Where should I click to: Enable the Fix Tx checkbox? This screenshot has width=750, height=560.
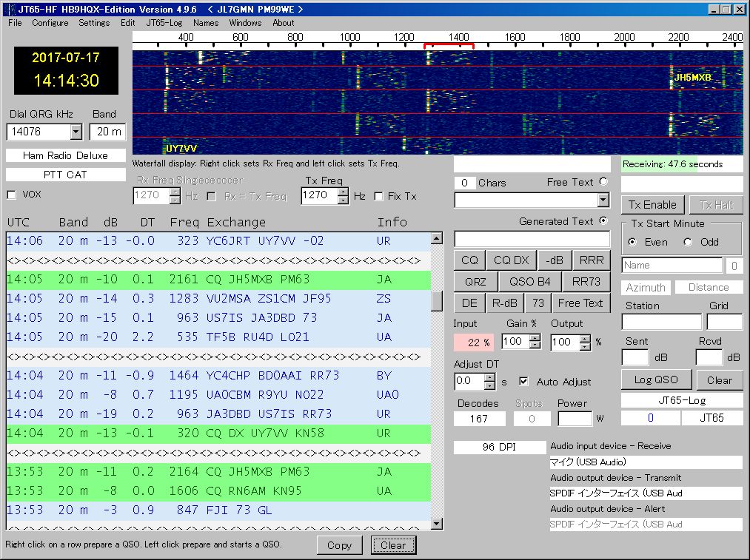(x=378, y=196)
